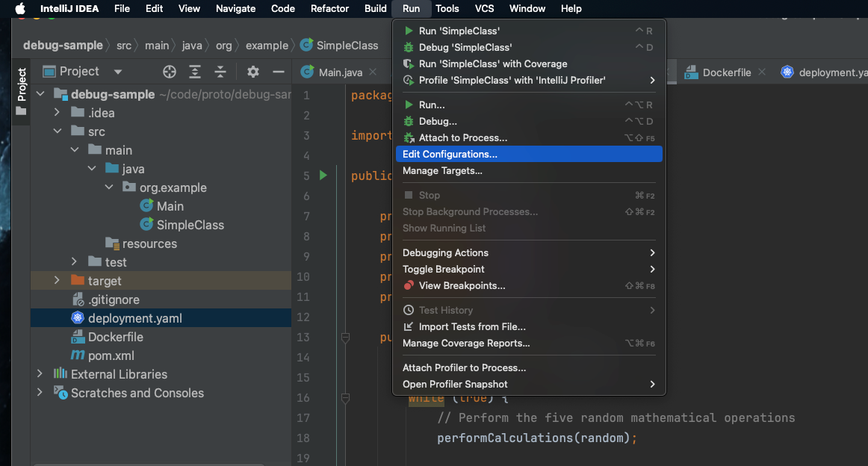This screenshot has width=868, height=466.
Task: Close the Main.java editor tab
Action: pos(373,72)
